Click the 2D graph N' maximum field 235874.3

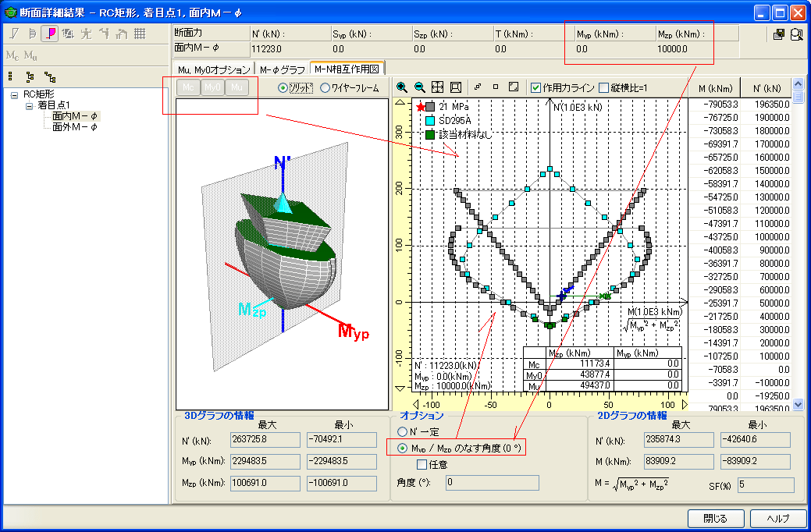tap(678, 439)
